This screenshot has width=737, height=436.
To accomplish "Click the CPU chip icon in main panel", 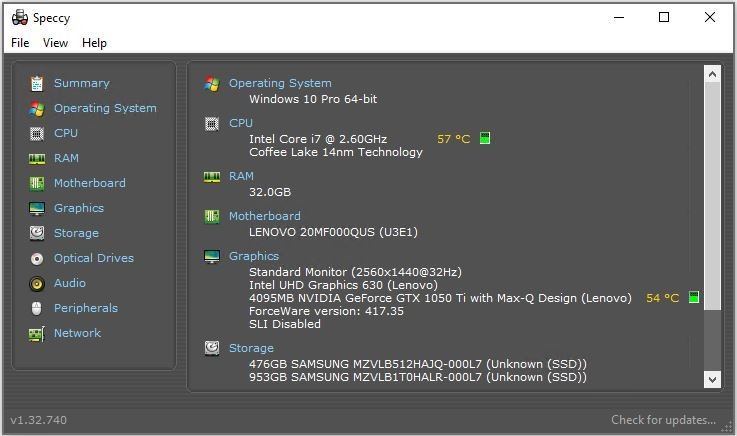I will (212, 124).
